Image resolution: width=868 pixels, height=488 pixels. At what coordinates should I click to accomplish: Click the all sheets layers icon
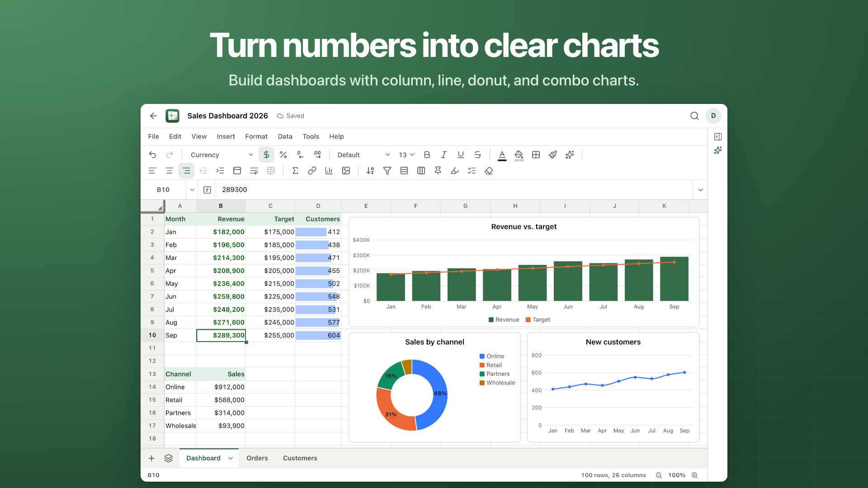[x=169, y=458]
